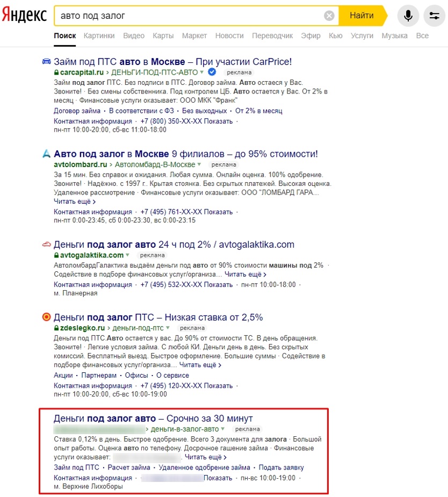Open the Маркет tab
Viewport: 448px width, 497px height.
click(194, 36)
